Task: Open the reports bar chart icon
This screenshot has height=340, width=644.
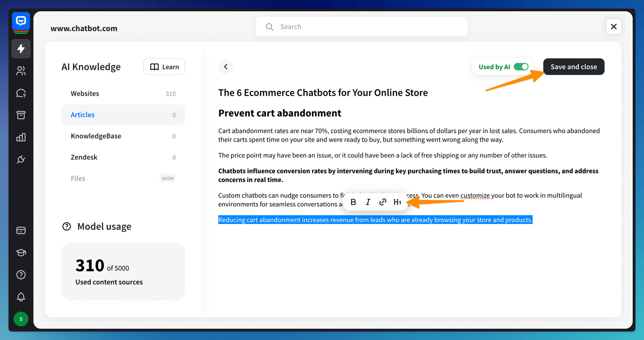Action: pos(21,137)
